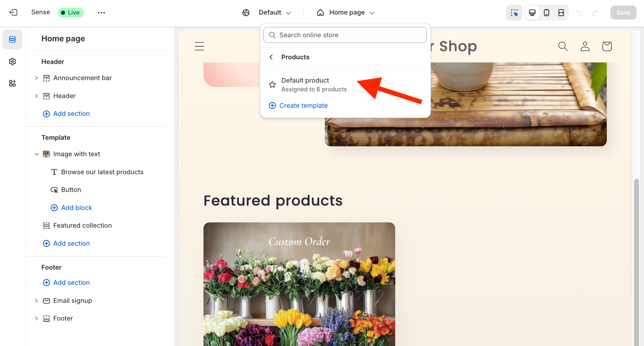Image resolution: width=644 pixels, height=346 pixels.
Task: Expand the Header section tree item
Action: click(x=37, y=96)
